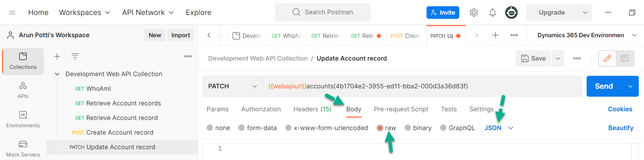Collapse the Development Web API Collection folder

pyautogui.click(x=57, y=74)
